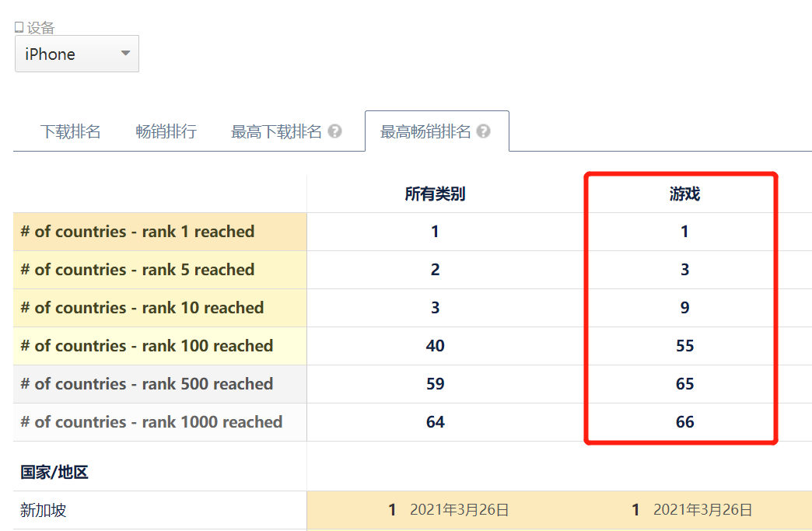This screenshot has width=812, height=531.
Task: Select the 最高畅销排名 tab
Action: point(425,131)
